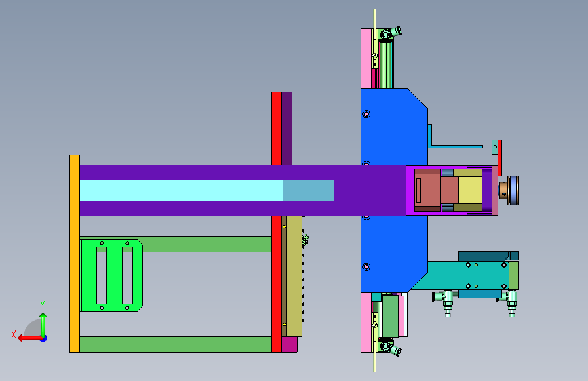Select the upper pink side plate
Screen dimensions: 588x381
click(x=366, y=58)
